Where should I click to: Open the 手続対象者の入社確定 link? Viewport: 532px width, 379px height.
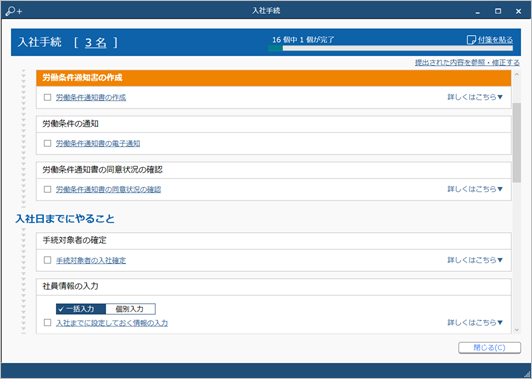pyautogui.click(x=91, y=260)
